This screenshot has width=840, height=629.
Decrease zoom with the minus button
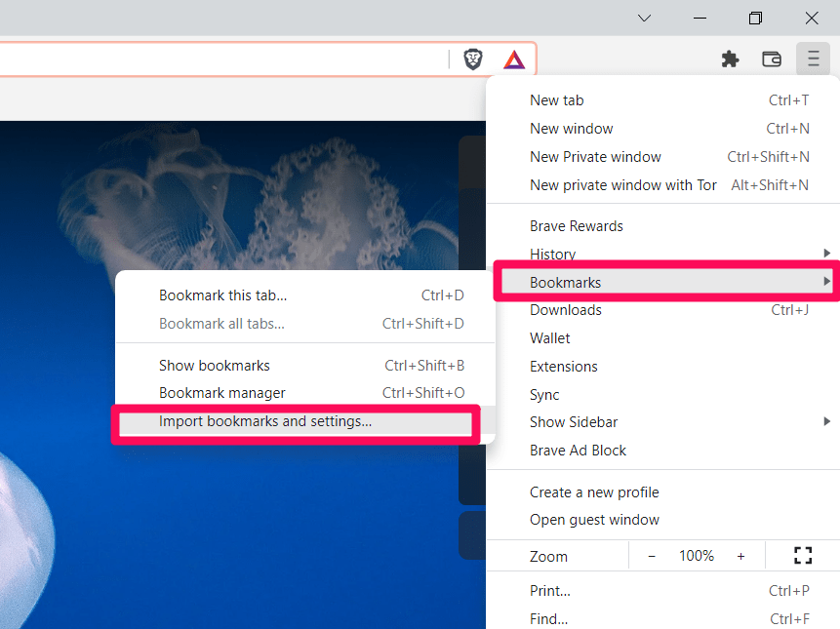coord(652,556)
